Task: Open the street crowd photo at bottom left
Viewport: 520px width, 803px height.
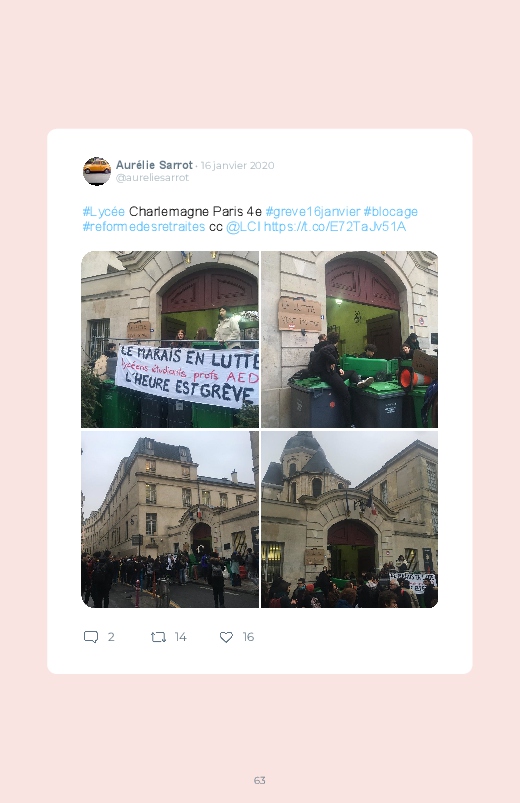Action: point(170,519)
